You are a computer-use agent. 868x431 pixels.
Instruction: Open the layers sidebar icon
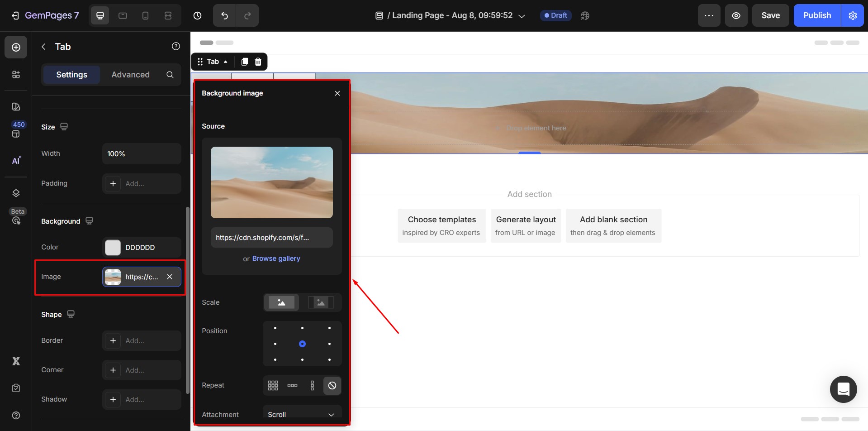pyautogui.click(x=16, y=193)
